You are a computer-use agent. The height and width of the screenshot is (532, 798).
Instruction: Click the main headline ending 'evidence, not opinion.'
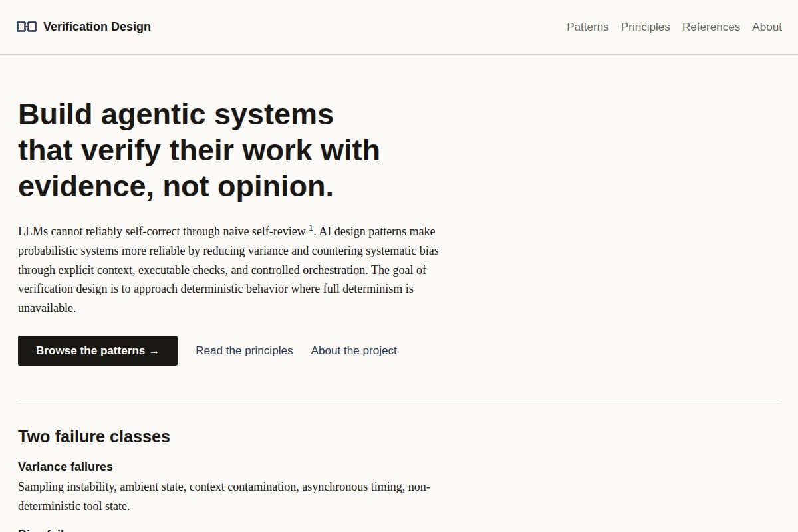pos(199,150)
